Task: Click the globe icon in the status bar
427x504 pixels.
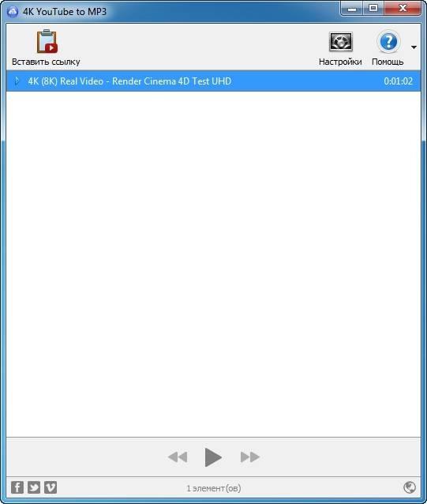Action: pos(410,487)
